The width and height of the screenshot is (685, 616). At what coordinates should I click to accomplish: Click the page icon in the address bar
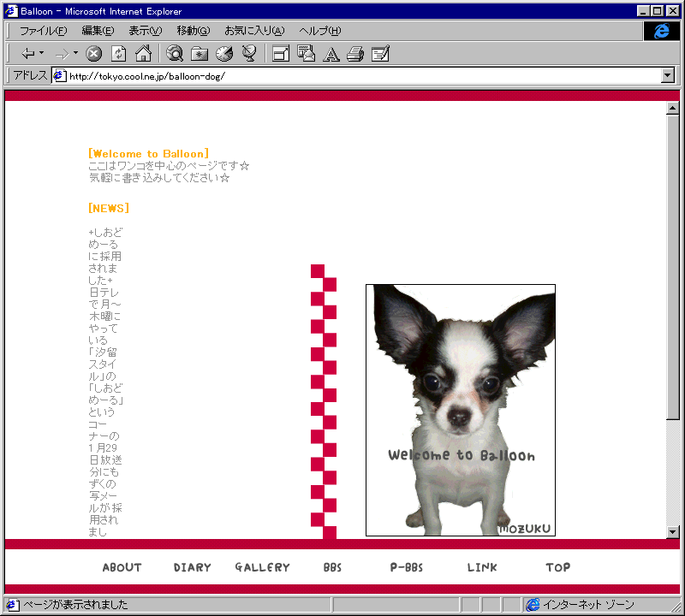click(x=60, y=76)
